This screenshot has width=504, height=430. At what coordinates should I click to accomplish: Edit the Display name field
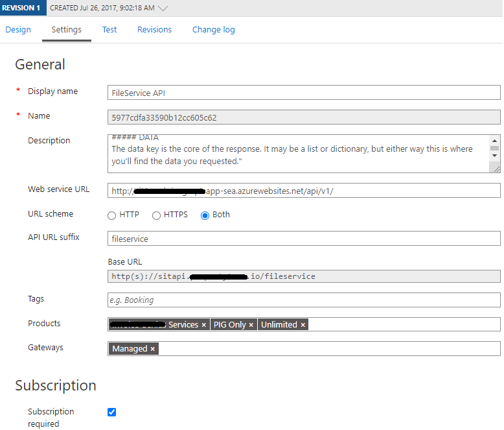[304, 93]
